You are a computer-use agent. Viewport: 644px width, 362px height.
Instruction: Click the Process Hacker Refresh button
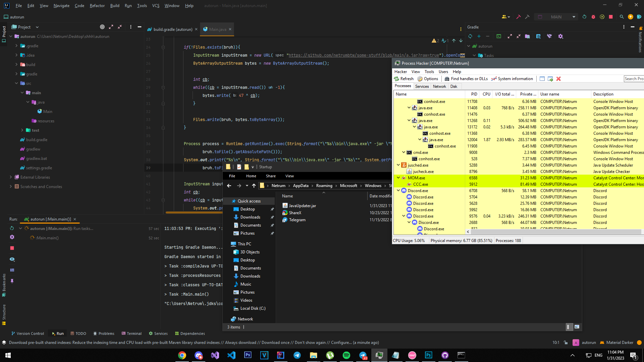404,79
